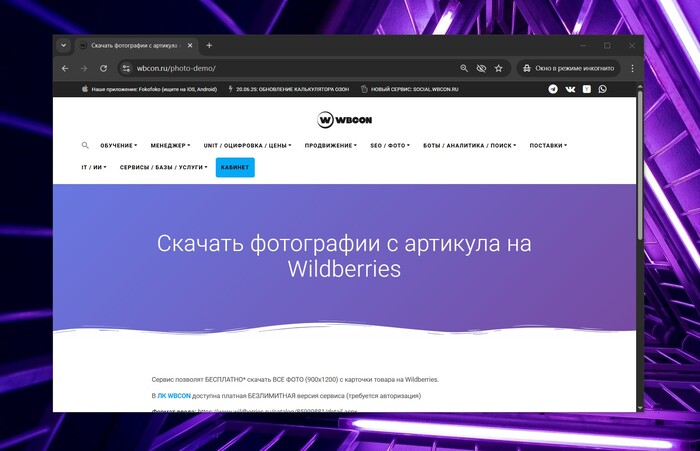This screenshot has width=700, height=451.
Task: Click the sentence starting Сервис позволят БЕСПЛАТНО
Action: pyautogui.click(x=295, y=380)
